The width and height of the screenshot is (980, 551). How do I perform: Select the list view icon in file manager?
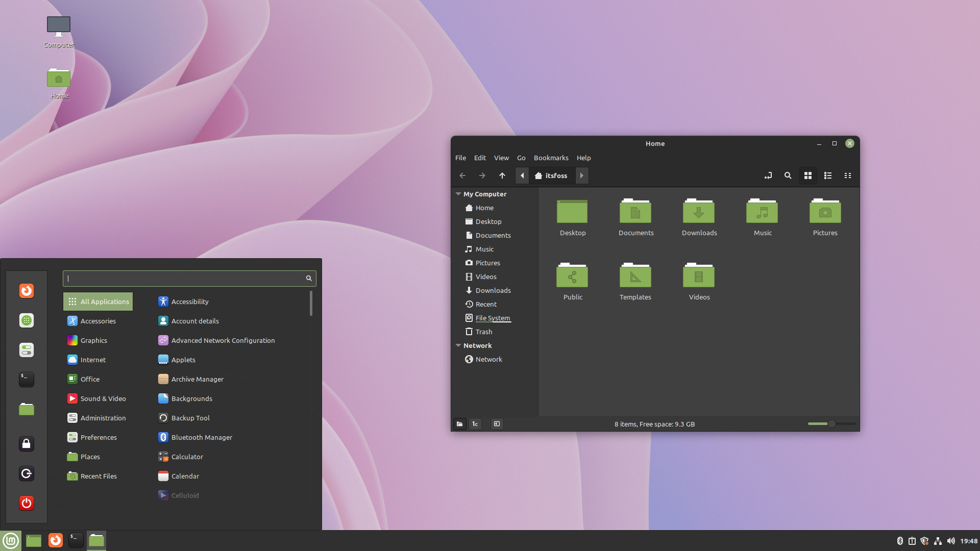pos(827,176)
